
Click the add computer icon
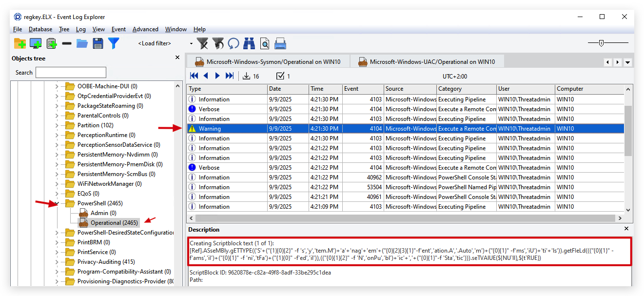click(36, 43)
